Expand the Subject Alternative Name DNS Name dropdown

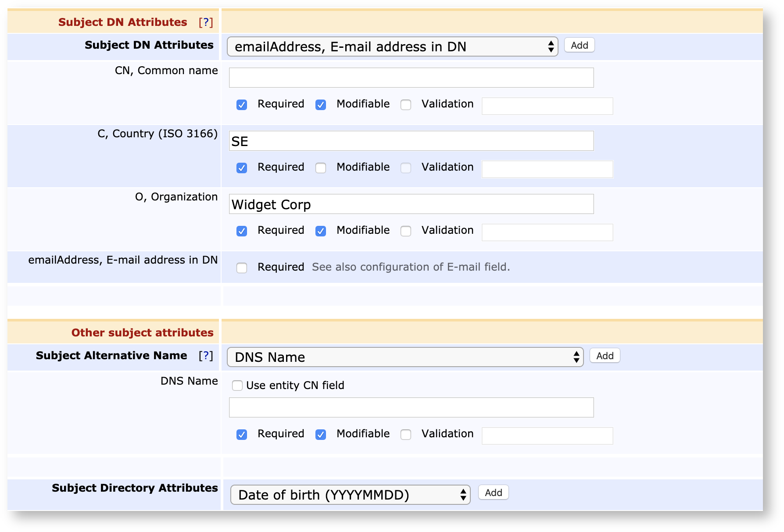coord(405,357)
